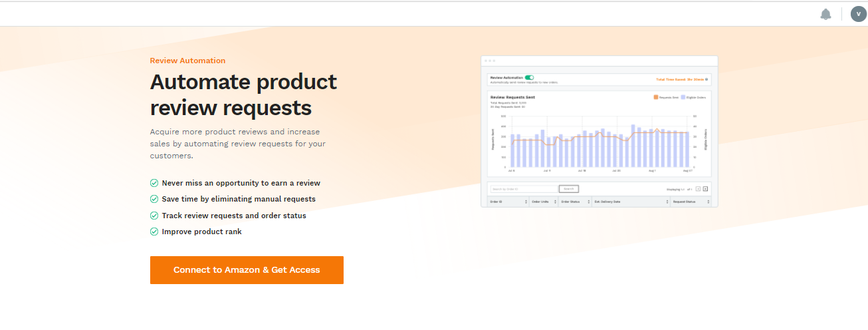Click the Acquire more product reviews paragraph
Viewport: 868px width, 330px height.
tap(238, 144)
